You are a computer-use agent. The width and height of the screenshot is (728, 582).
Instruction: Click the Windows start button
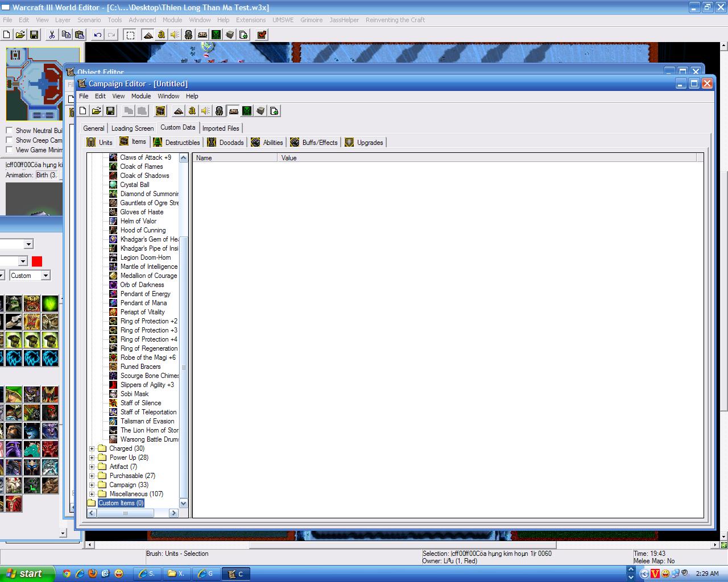coord(27,573)
